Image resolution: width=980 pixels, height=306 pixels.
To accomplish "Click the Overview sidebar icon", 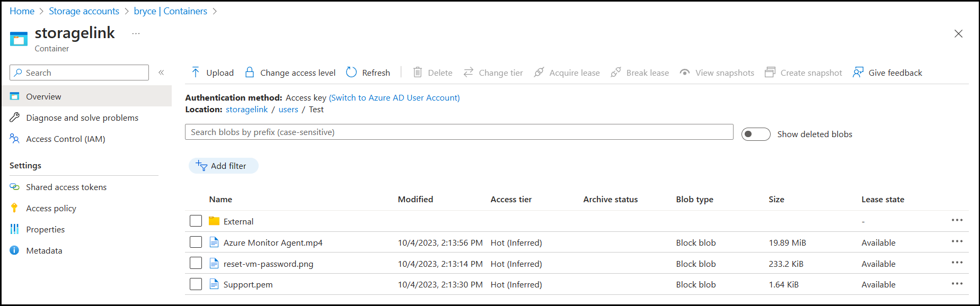I will pyautogui.click(x=15, y=96).
